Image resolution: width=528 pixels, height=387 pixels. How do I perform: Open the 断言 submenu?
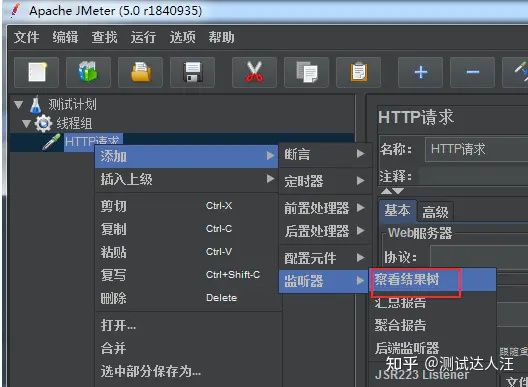pos(325,154)
